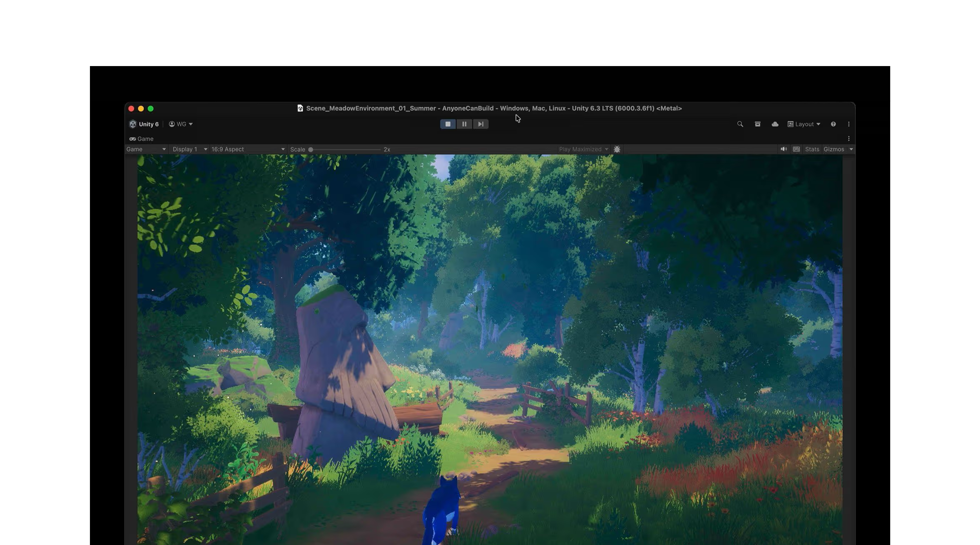Step forward one frame
This screenshot has width=980, height=545.
click(480, 124)
